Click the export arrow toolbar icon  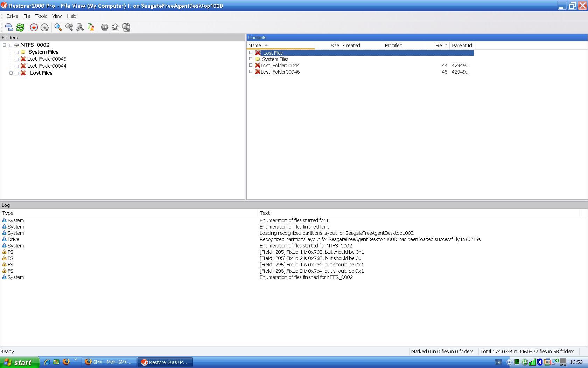pos(115,27)
